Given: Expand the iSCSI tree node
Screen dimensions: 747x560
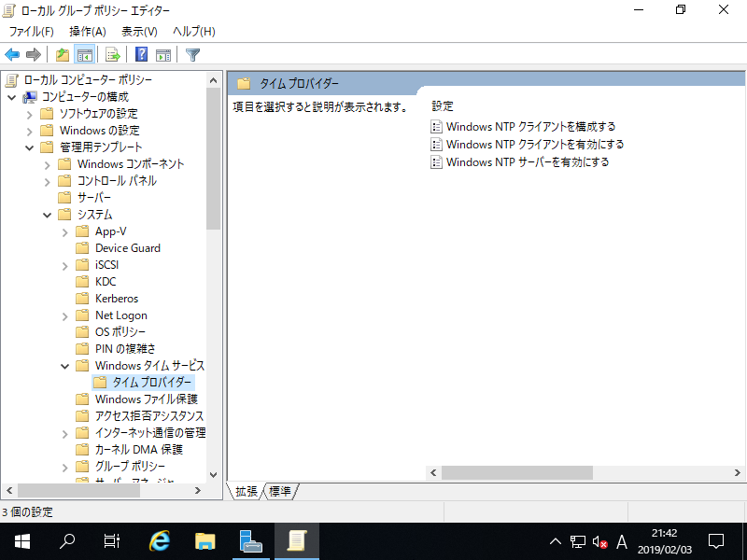Looking at the screenshot, I should pos(63,264).
